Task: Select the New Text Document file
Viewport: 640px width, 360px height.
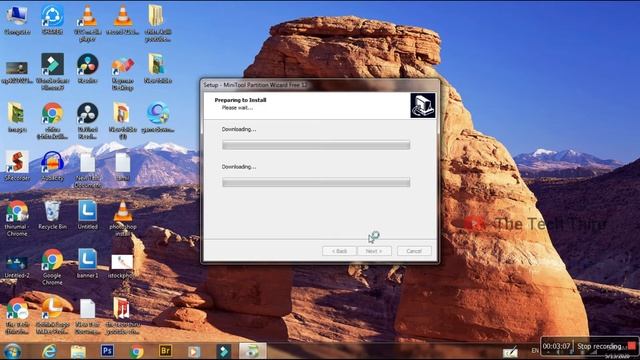Action: pyautogui.click(x=87, y=169)
